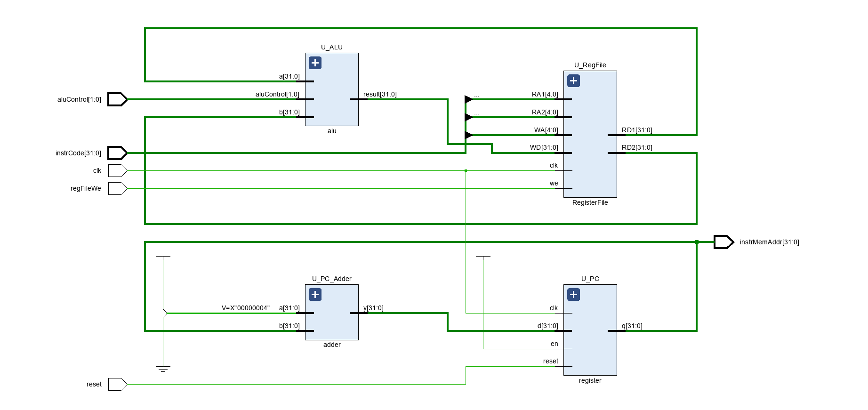Click the q[31:0] output pin on U_PC
This screenshot has width=868, height=410.
coord(632,326)
